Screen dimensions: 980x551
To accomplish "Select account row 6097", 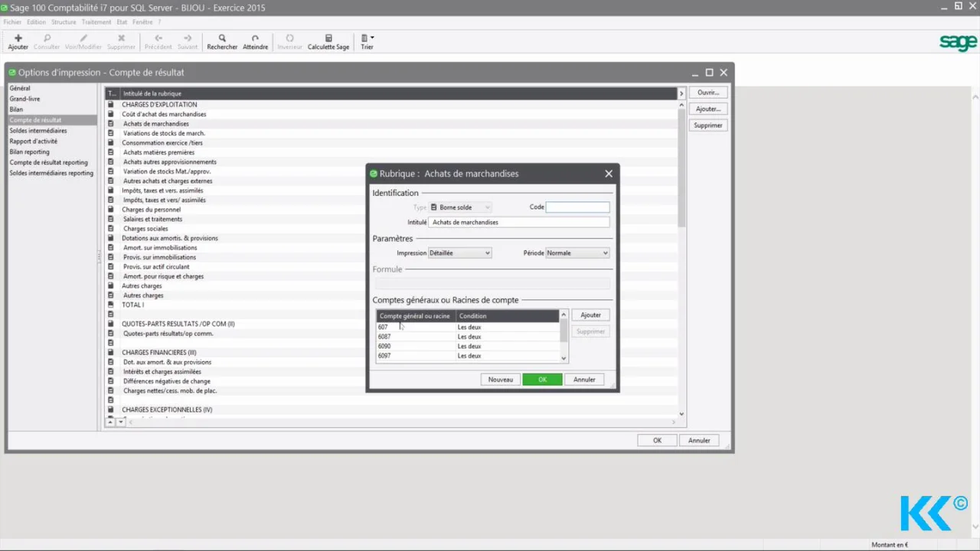I will pos(468,356).
